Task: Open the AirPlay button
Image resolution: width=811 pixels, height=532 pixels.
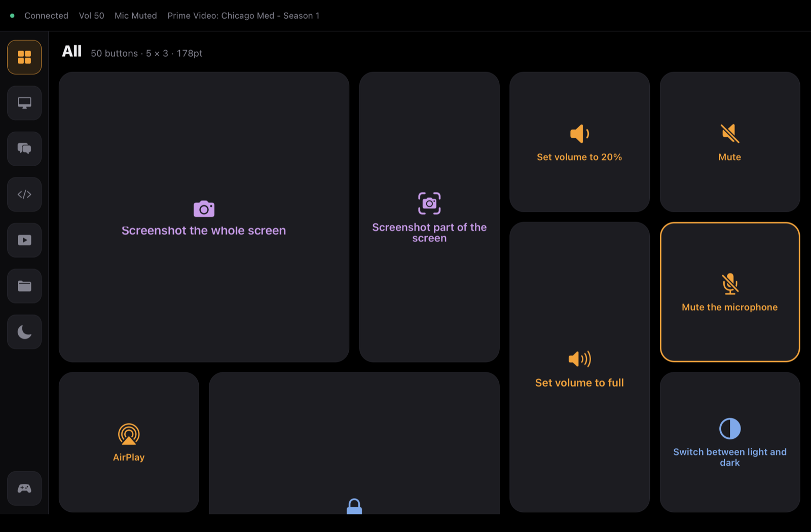Action: click(129, 442)
